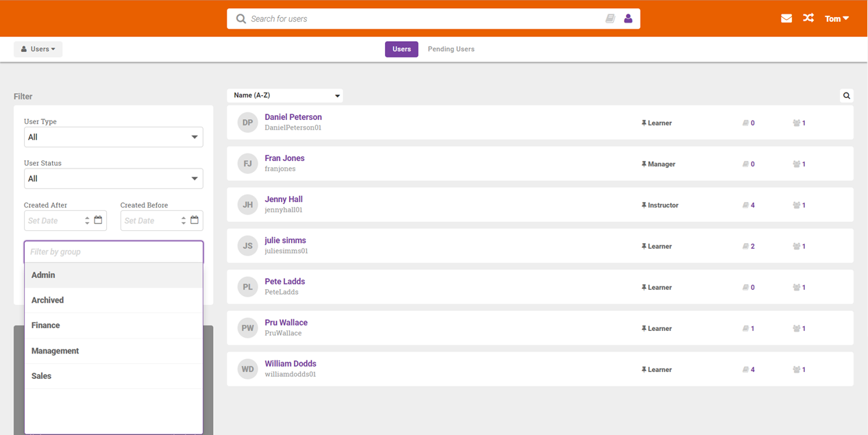The width and height of the screenshot is (868, 435).
Task: Open the User Status dropdown
Action: tap(114, 179)
